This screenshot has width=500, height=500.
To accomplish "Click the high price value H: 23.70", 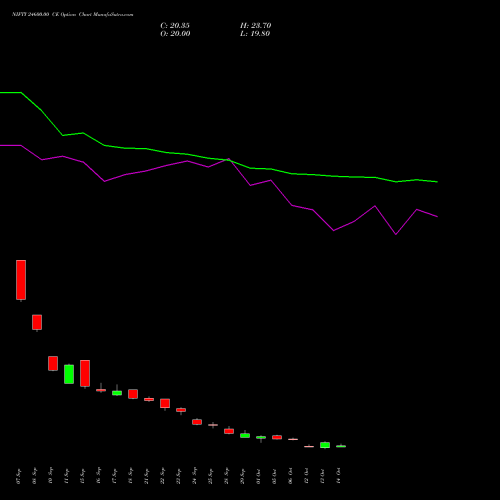I will pos(256,26).
